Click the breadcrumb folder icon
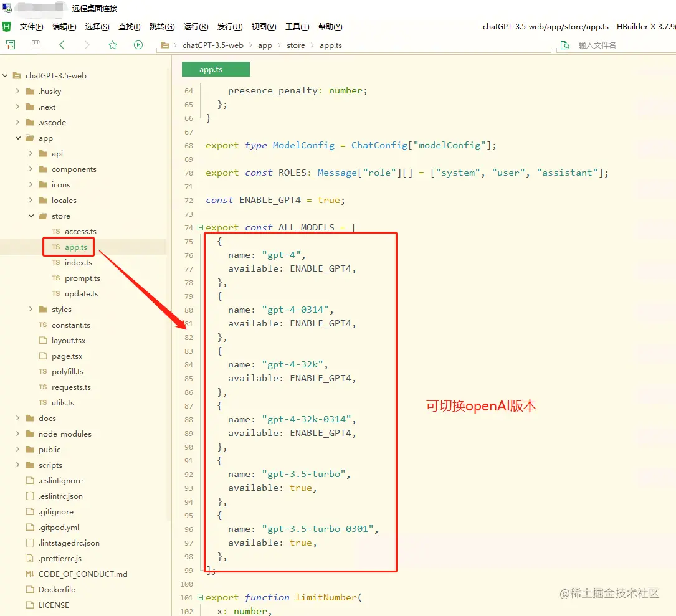The height and width of the screenshot is (616, 676). click(x=164, y=45)
